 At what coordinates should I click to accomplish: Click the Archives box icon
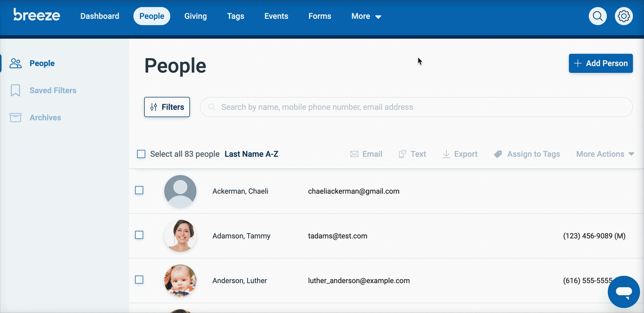(x=16, y=118)
